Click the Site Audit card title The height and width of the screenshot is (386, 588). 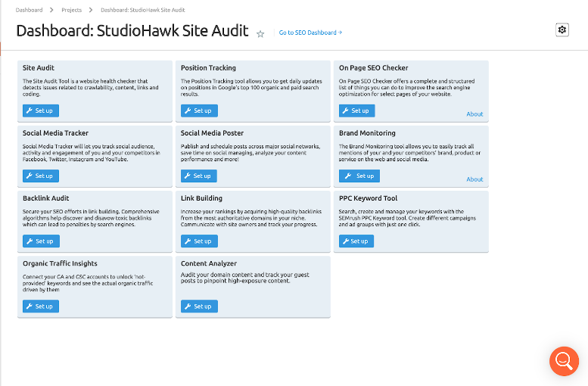pyautogui.click(x=39, y=68)
